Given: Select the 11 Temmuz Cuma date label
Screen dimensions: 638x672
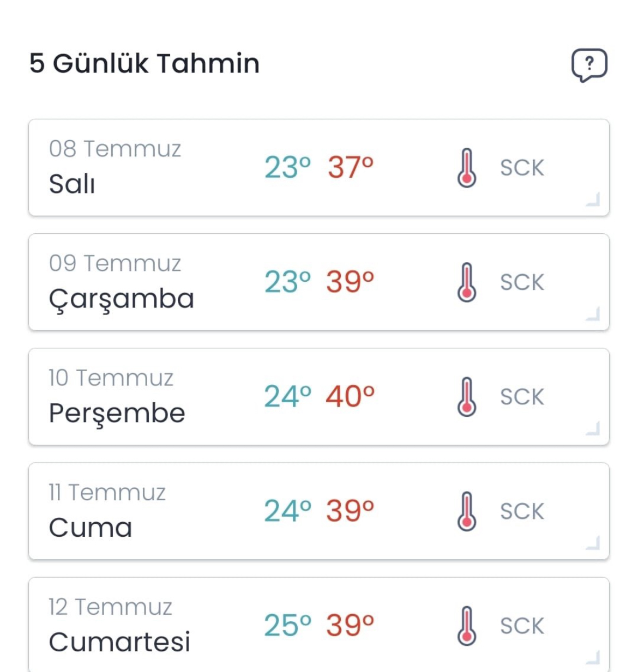Looking at the screenshot, I should [x=107, y=492].
